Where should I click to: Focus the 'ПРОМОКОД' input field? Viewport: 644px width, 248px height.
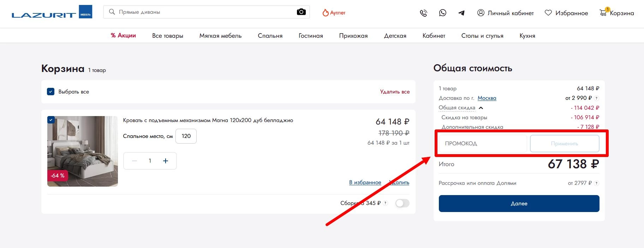[482, 144]
